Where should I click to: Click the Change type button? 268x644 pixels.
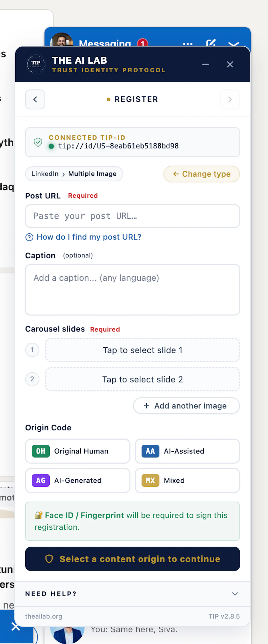tap(202, 174)
